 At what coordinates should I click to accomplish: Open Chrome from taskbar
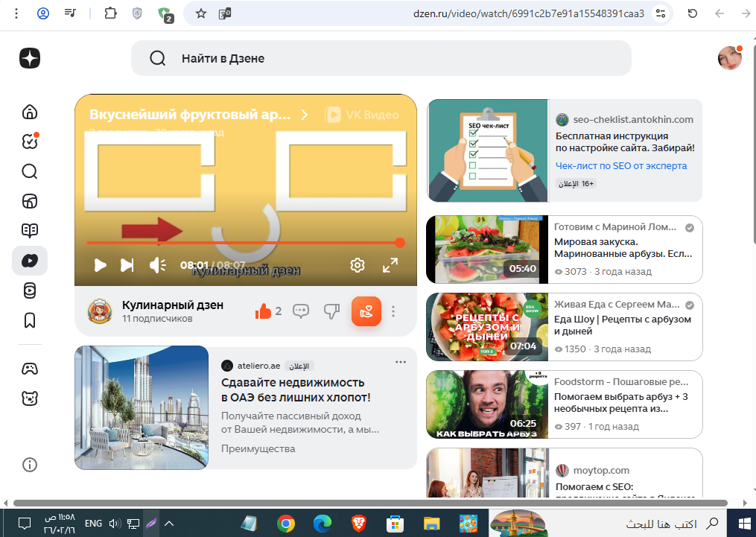pos(286,524)
